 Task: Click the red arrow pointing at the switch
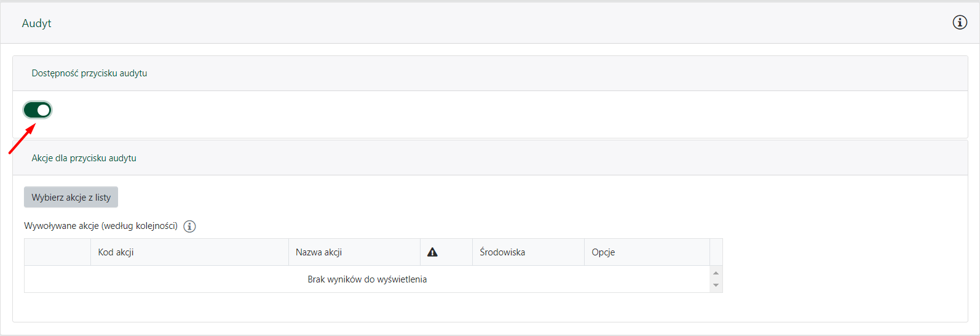22,139
